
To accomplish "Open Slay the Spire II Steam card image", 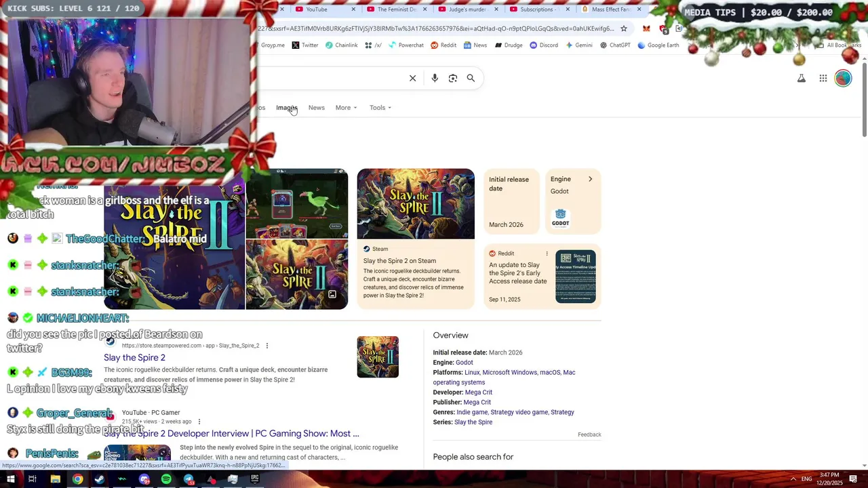I will click(x=416, y=204).
